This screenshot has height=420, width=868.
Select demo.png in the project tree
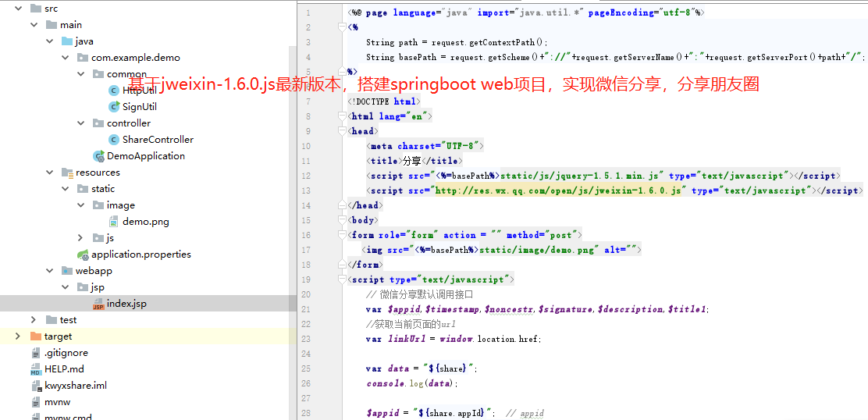click(x=146, y=222)
